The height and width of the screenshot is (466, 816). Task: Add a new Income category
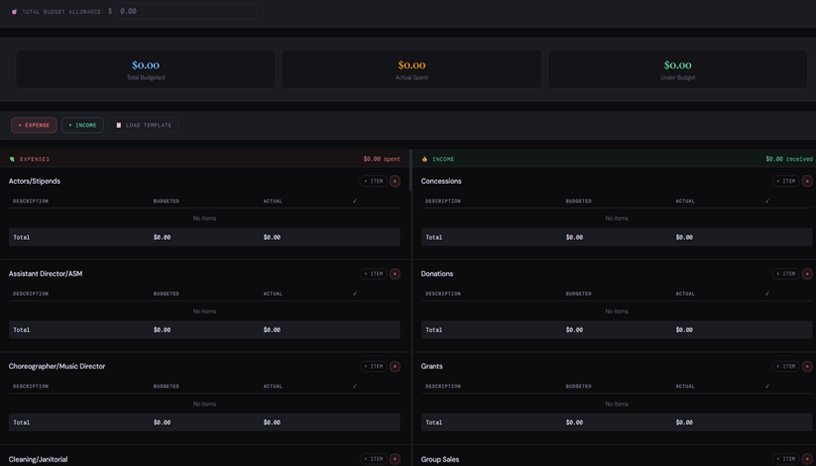point(82,125)
